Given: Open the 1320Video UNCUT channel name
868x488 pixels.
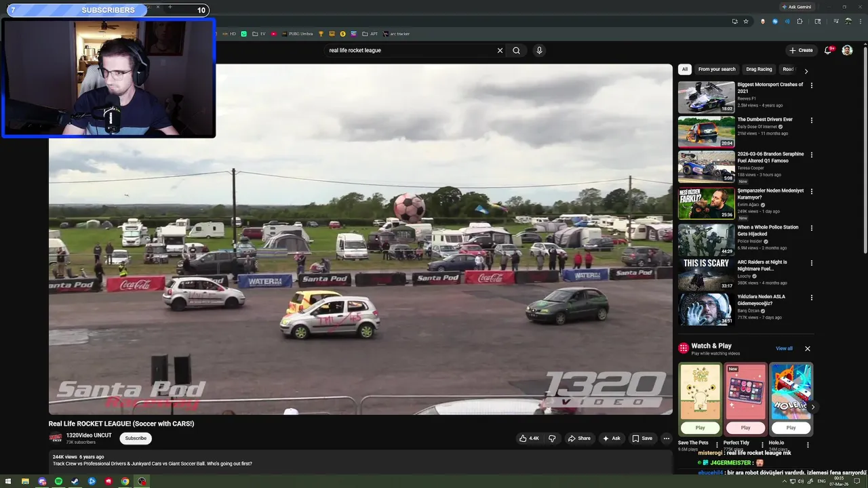Looking at the screenshot, I should (x=89, y=435).
